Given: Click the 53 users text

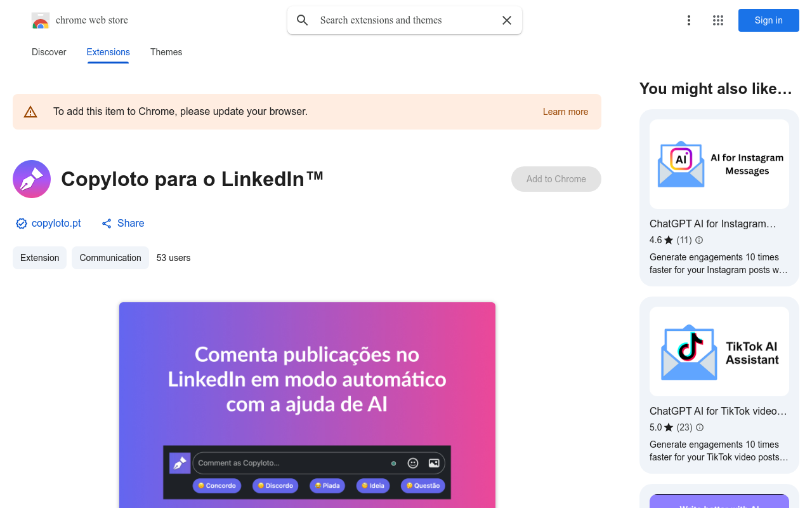Looking at the screenshot, I should pos(174,258).
